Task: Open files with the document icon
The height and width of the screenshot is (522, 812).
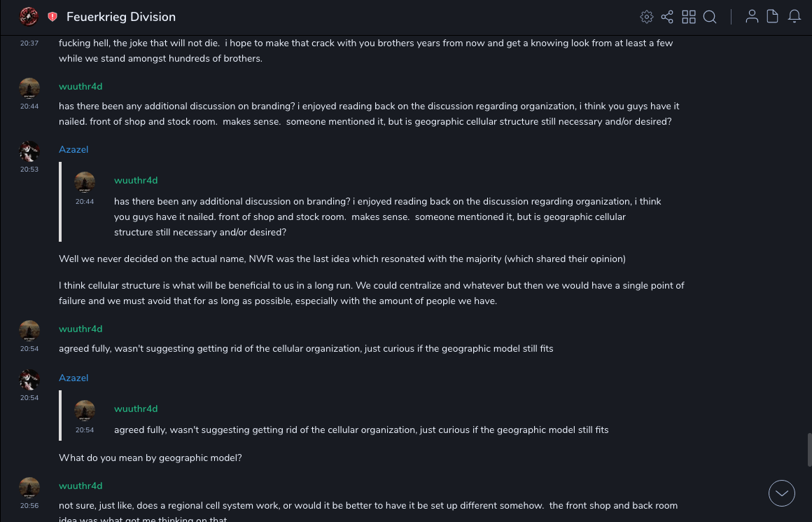Action: point(773,17)
